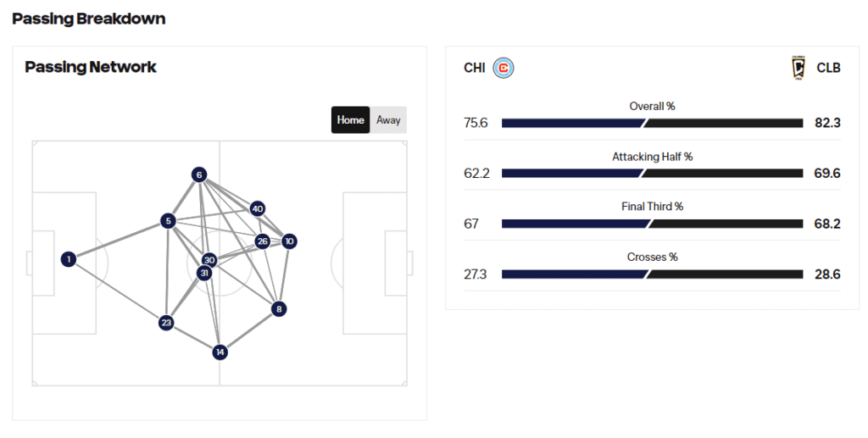Click player node number 26
This screenshot has height=438, width=868.
(263, 241)
